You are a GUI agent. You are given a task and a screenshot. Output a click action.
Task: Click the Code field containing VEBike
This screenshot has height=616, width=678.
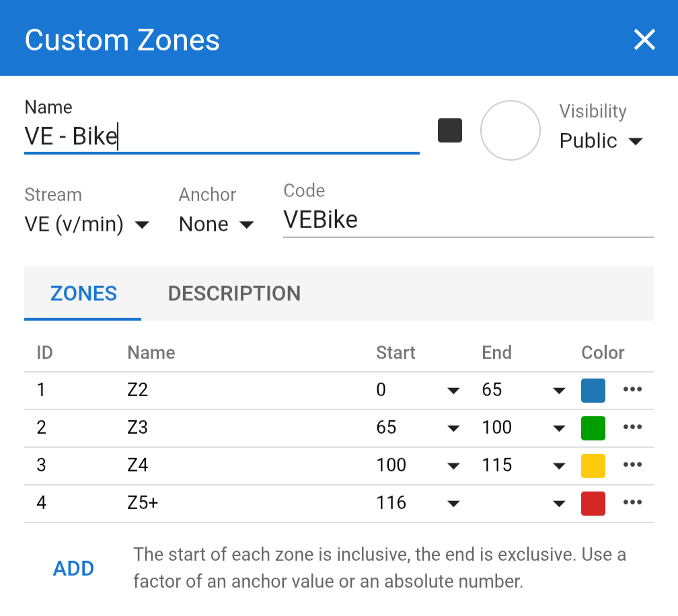point(467,221)
